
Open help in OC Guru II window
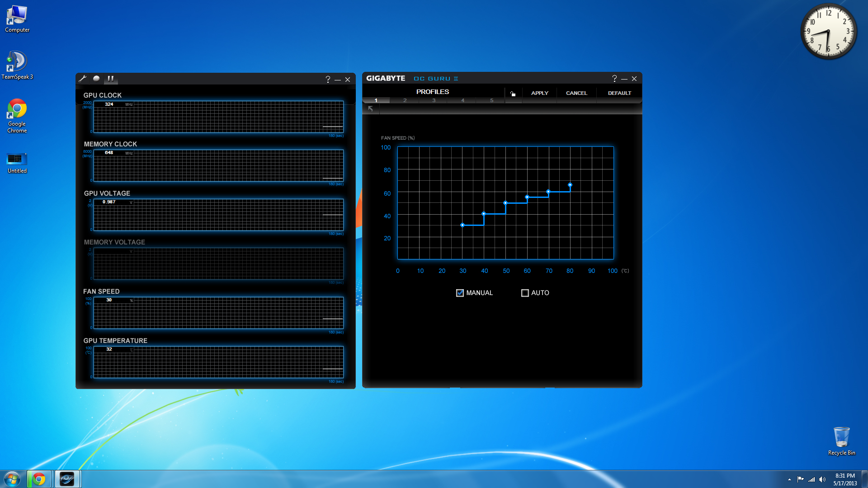pos(614,79)
